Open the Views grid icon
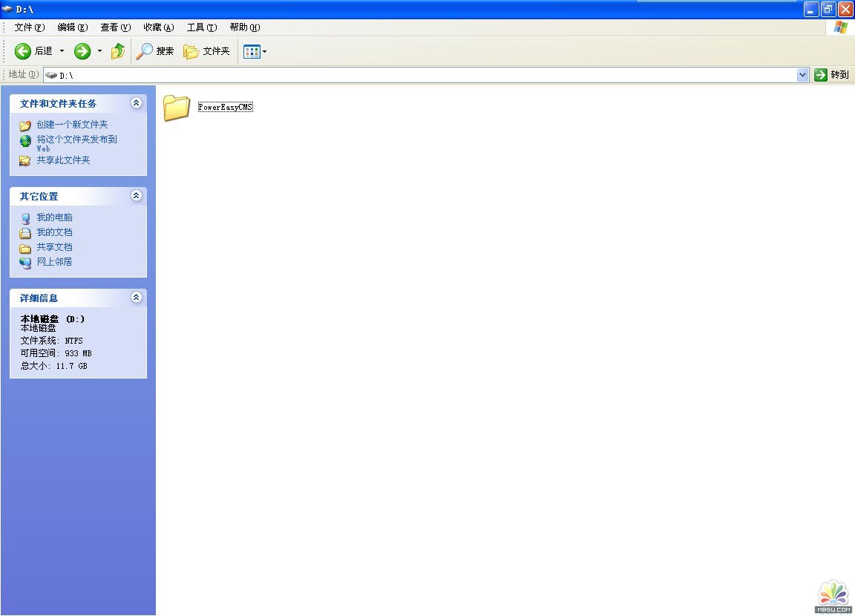This screenshot has height=616, width=855. [252, 51]
